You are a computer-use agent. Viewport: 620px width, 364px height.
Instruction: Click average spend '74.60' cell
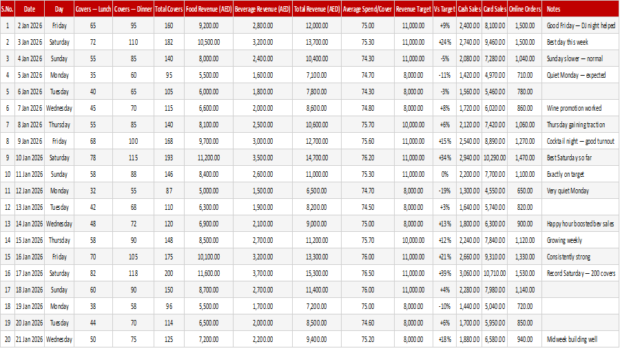point(368,323)
